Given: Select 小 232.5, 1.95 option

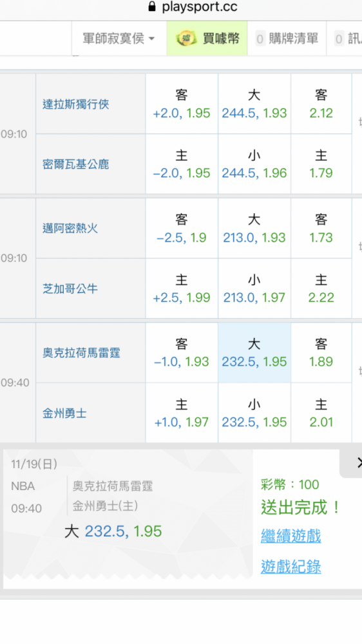Looking at the screenshot, I should point(254,413).
